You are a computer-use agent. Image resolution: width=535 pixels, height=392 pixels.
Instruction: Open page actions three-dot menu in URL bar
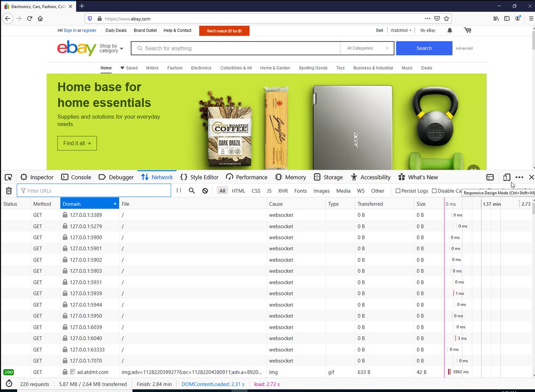tap(428, 19)
